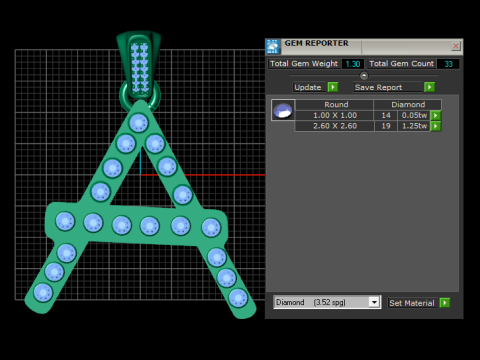
Task: Select the rightmost gem on the crossbar
Action: point(211,228)
